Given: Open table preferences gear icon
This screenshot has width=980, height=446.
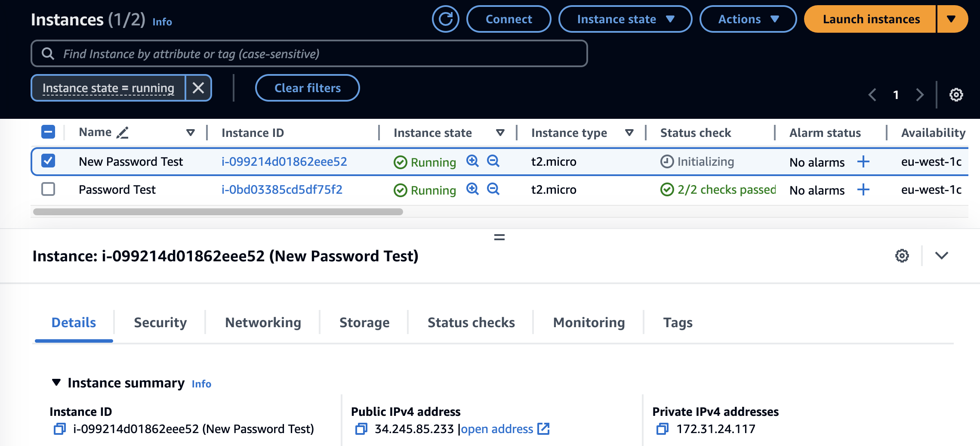Looking at the screenshot, I should coord(956,95).
